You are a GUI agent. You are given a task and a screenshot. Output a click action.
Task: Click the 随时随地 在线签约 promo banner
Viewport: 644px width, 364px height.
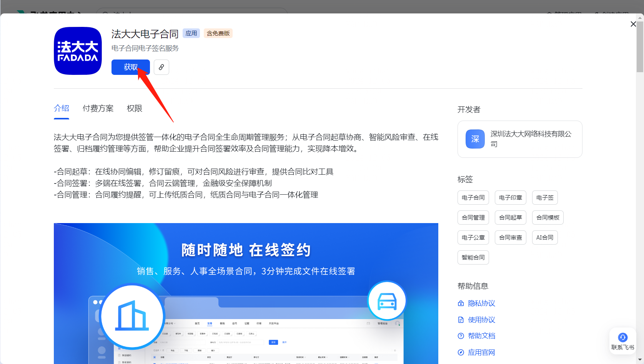pos(246,293)
